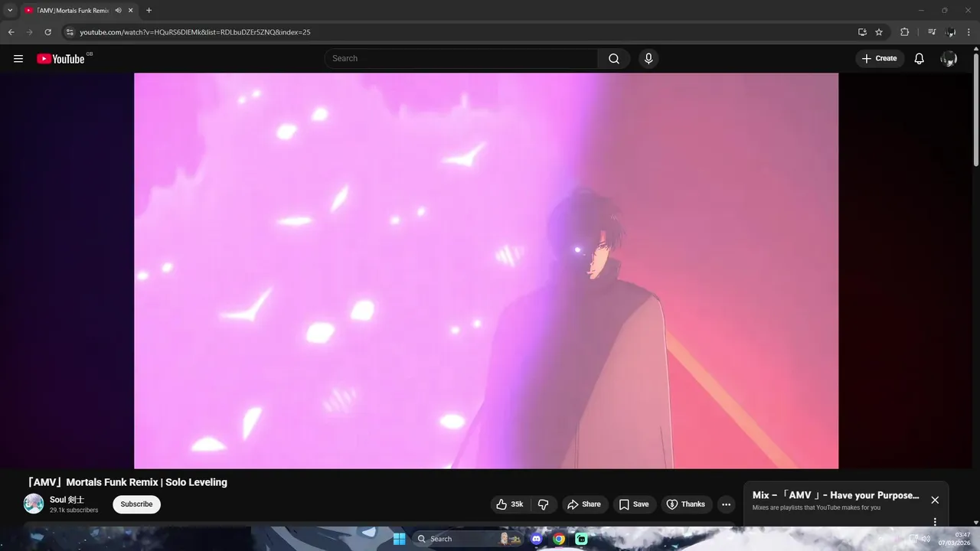Open the Soul channel avatar
980x551 pixels.
[34, 504]
